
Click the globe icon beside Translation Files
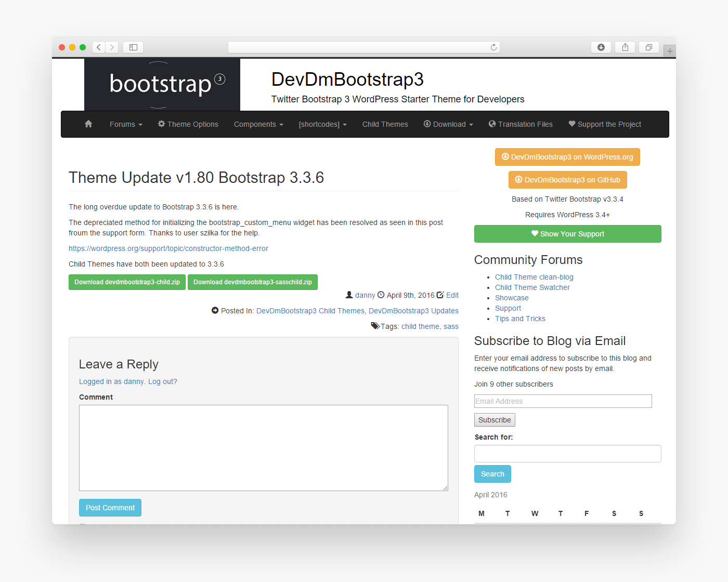coord(492,124)
